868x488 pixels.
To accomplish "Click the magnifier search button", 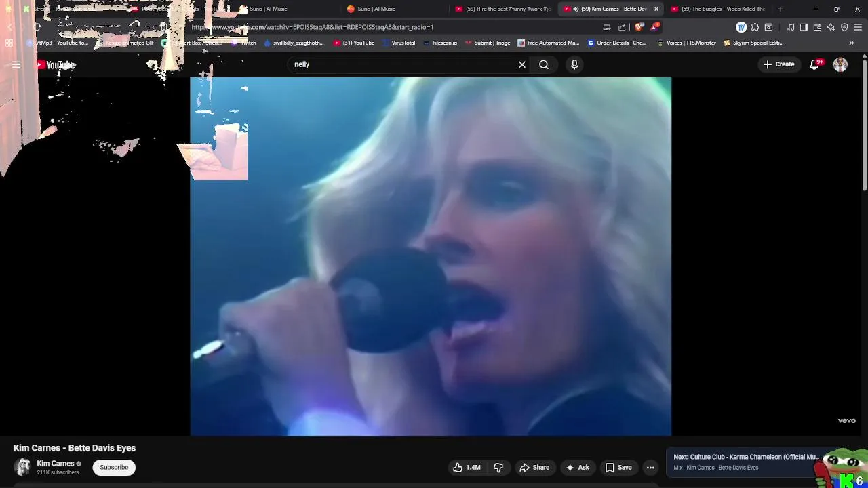I will 544,64.
